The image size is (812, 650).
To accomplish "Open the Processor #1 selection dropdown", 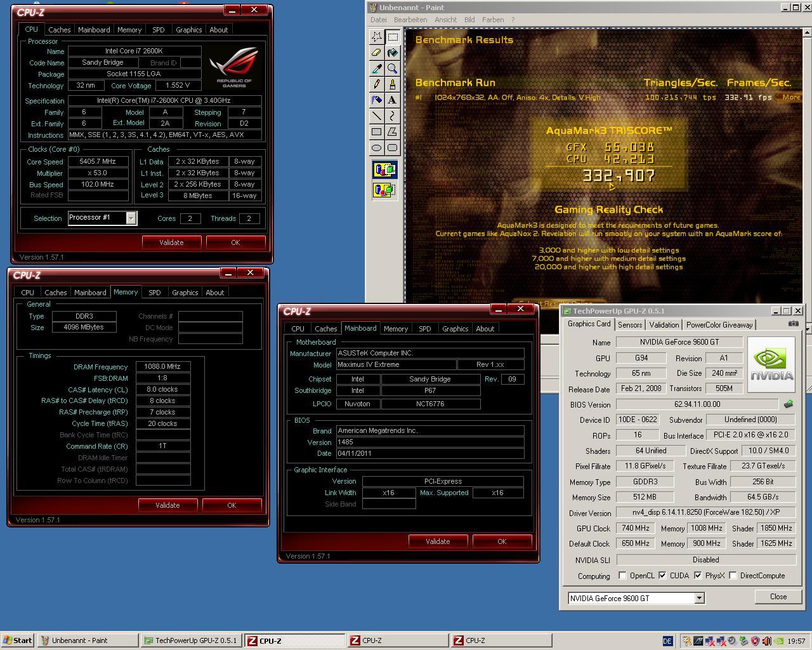I will (131, 218).
